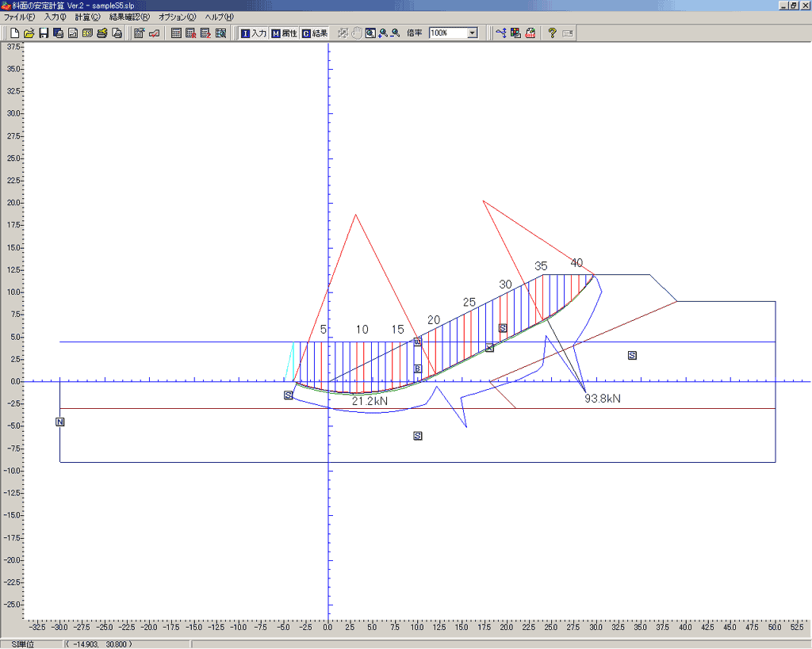The height and width of the screenshot is (649, 812).
Task: Click the 100% zoom value field
Action: [x=449, y=33]
